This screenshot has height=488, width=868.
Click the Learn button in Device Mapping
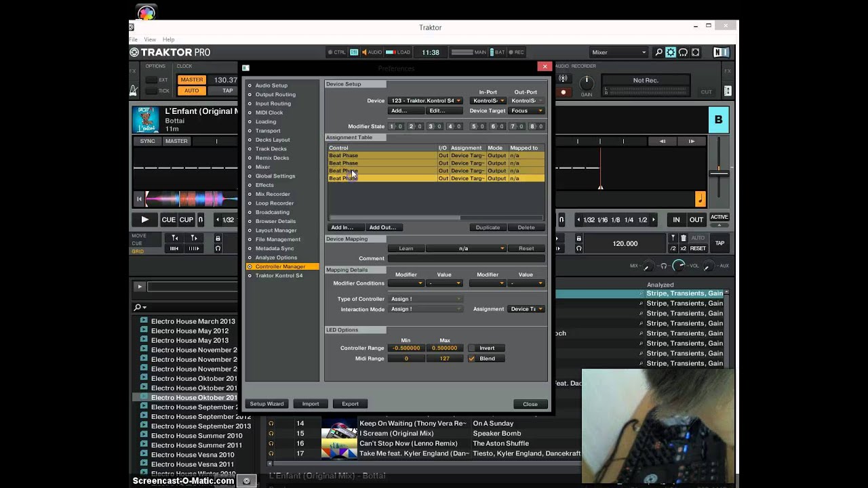tap(406, 248)
